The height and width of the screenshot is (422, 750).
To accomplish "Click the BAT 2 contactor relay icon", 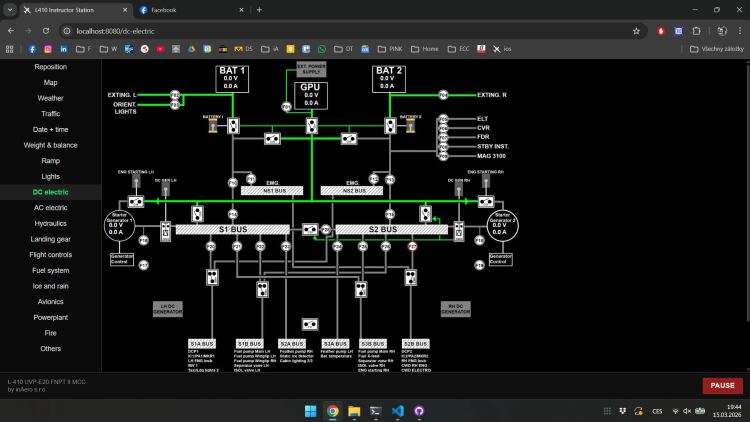I will pos(389,125).
